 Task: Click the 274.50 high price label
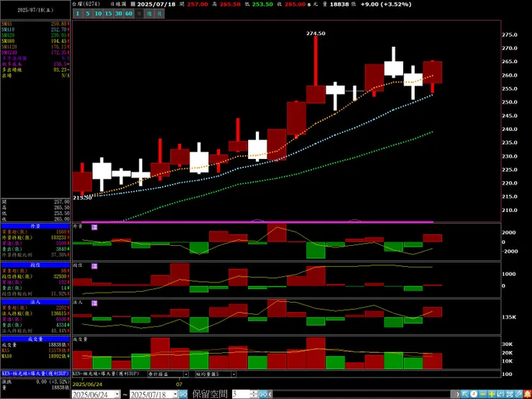pyautogui.click(x=316, y=33)
